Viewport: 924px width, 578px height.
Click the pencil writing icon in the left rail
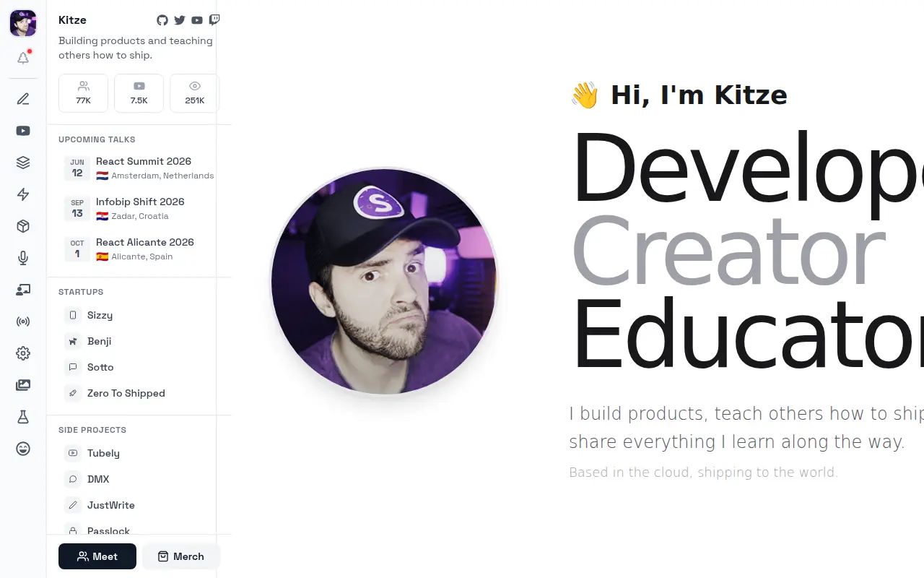click(23, 99)
